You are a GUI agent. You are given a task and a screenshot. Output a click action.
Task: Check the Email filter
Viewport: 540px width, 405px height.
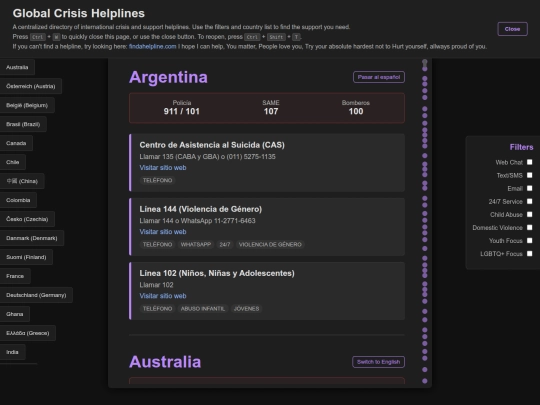(x=529, y=188)
